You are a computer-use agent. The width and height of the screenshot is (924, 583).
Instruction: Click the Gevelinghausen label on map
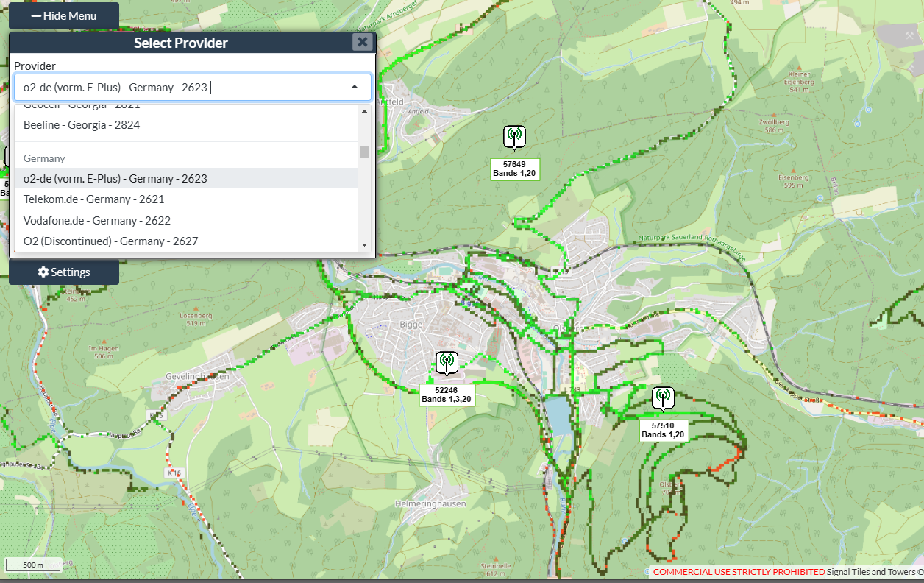point(198,375)
